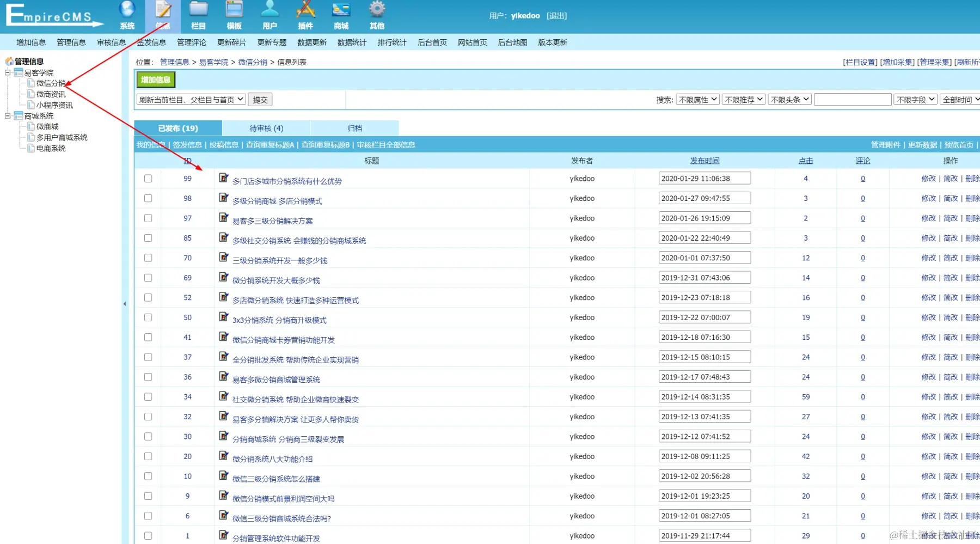980x544 pixels.
Task: Check the box for article ID 99
Action: coord(148,179)
